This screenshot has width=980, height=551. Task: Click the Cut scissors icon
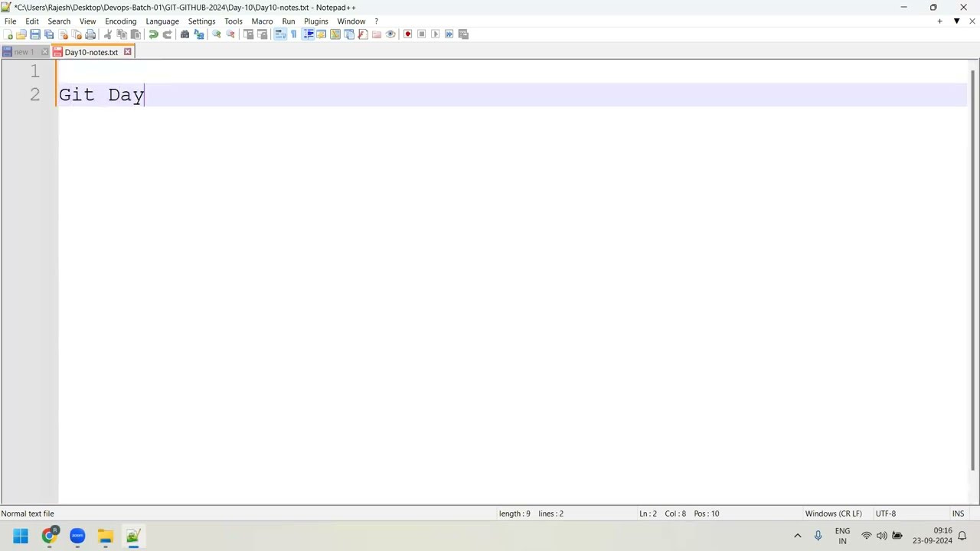click(108, 34)
